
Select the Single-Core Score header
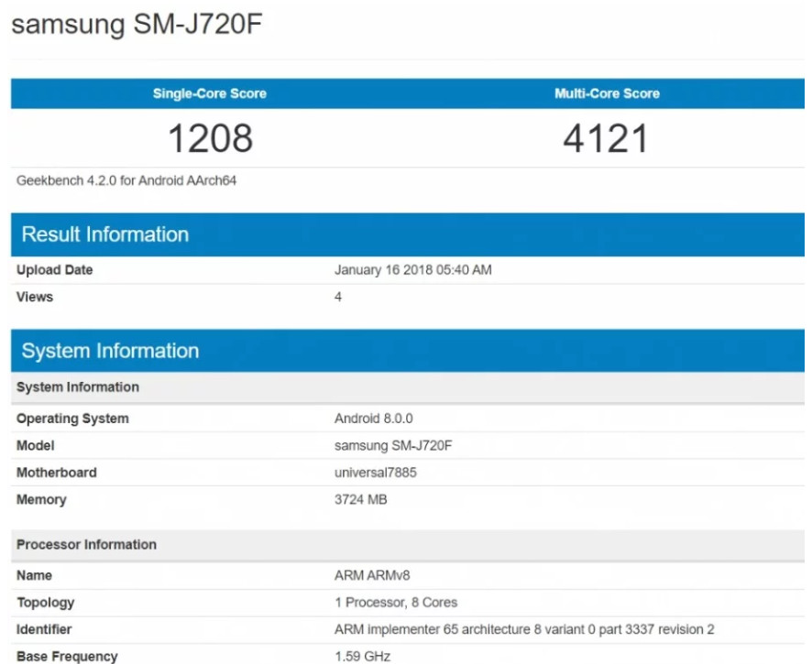pyautogui.click(x=209, y=93)
